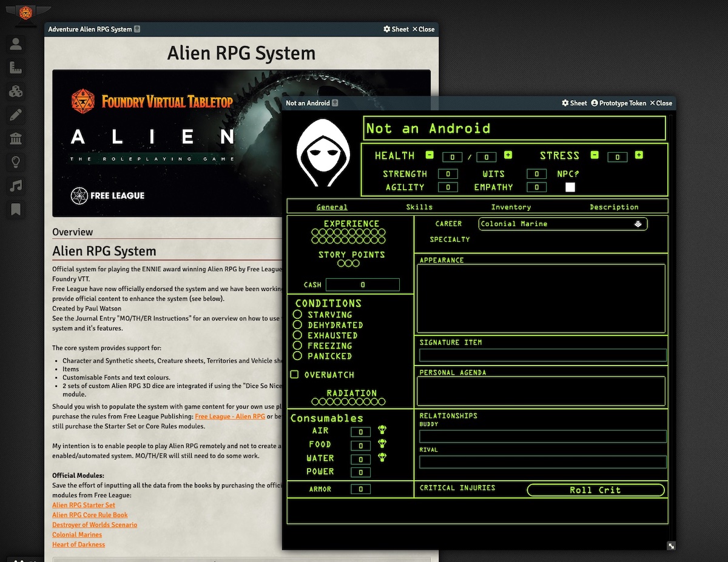
Task: Open the Ambient Sound music icon
Action: (x=16, y=186)
